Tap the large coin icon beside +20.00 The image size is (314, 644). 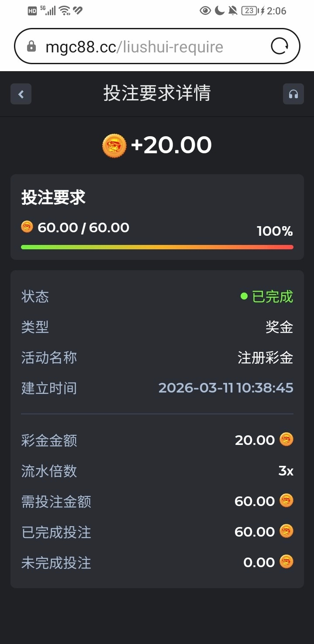tap(114, 146)
